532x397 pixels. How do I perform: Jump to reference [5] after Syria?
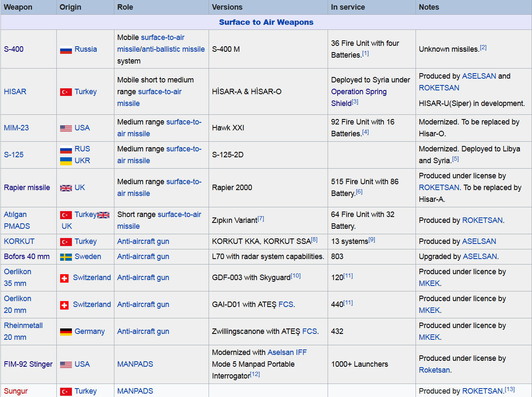[455, 159]
